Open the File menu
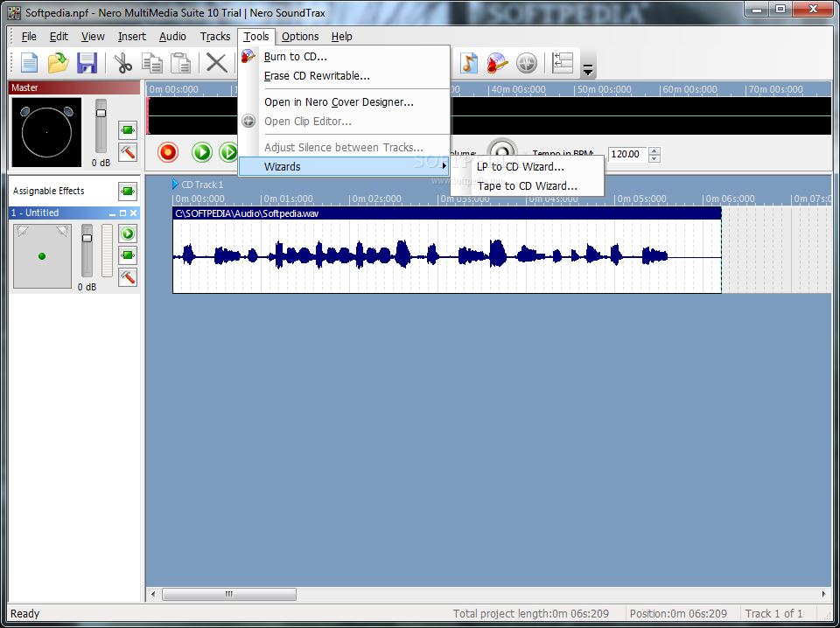This screenshot has height=628, width=840. pyautogui.click(x=29, y=37)
